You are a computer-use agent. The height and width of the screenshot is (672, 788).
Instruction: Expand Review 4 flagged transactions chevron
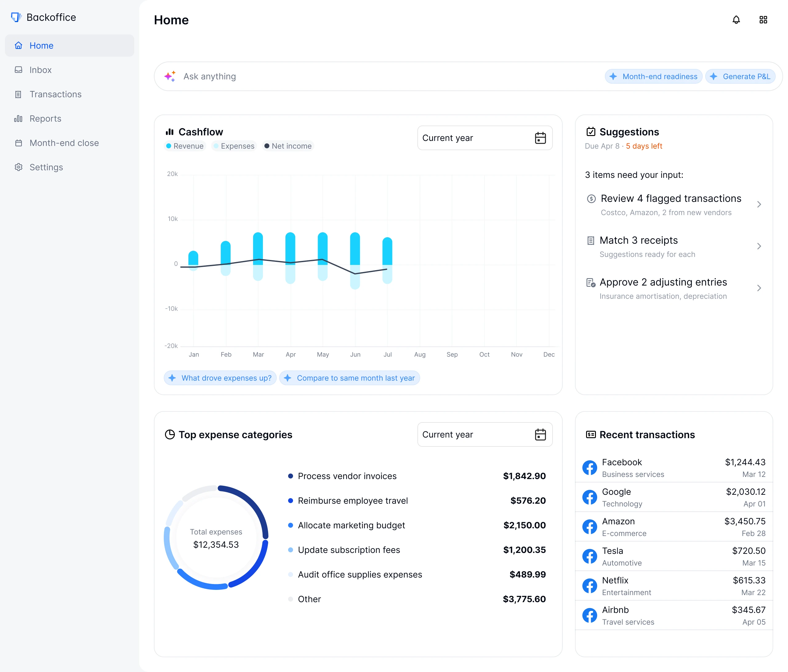tap(759, 205)
